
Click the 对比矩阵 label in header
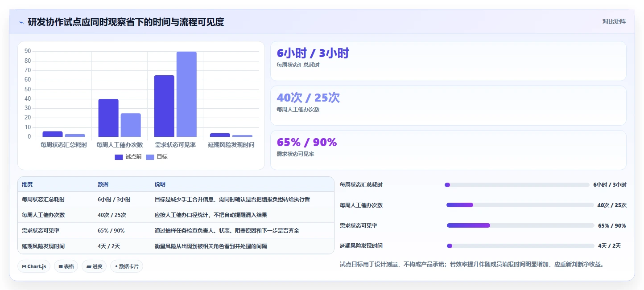(x=614, y=21)
